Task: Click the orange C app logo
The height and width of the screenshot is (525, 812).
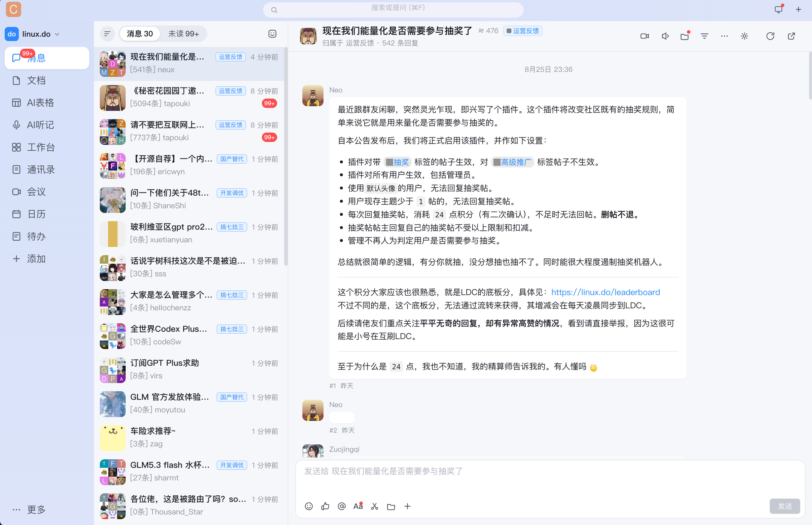Action: (14, 9)
